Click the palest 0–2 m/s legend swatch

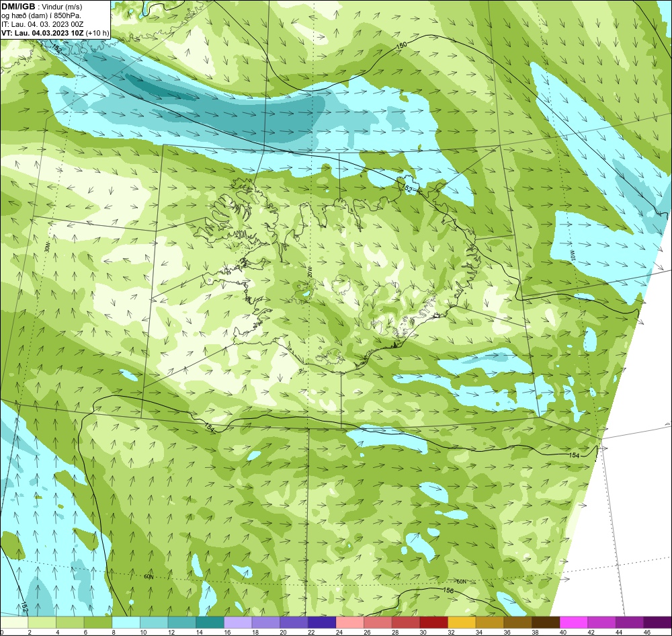(x=15, y=623)
